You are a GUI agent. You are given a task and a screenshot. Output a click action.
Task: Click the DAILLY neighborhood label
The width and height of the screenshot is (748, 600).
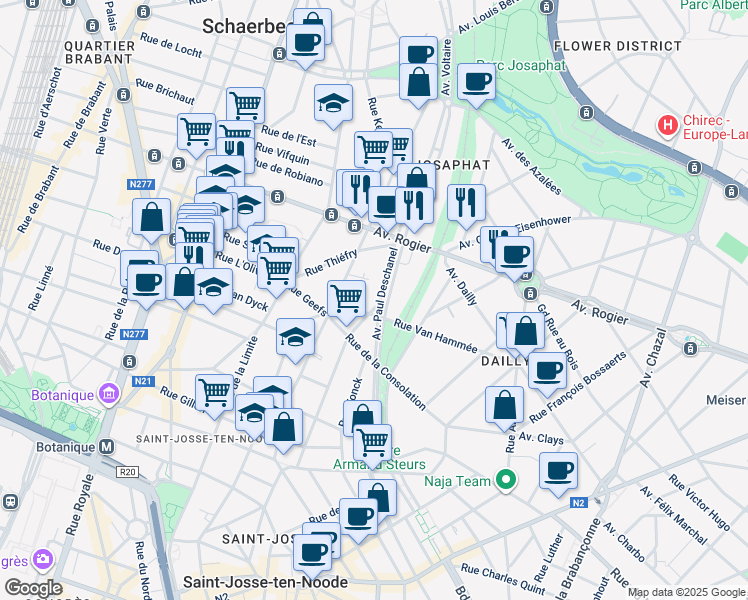point(504,361)
